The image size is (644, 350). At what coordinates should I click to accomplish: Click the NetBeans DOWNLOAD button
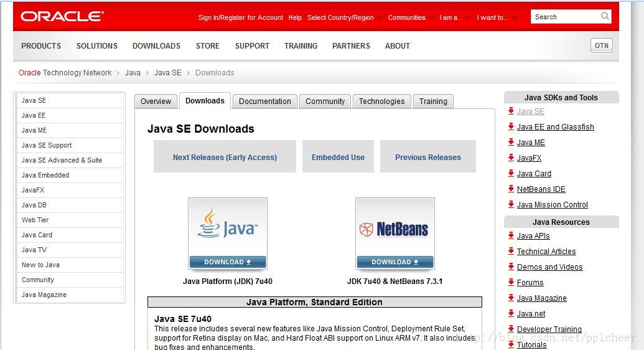(x=394, y=262)
